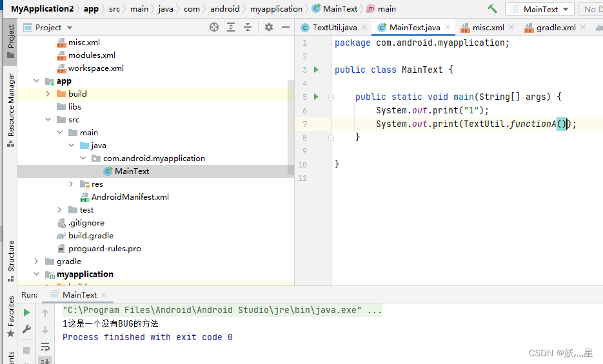
Task: Select the libs folder
Action: 75,107
